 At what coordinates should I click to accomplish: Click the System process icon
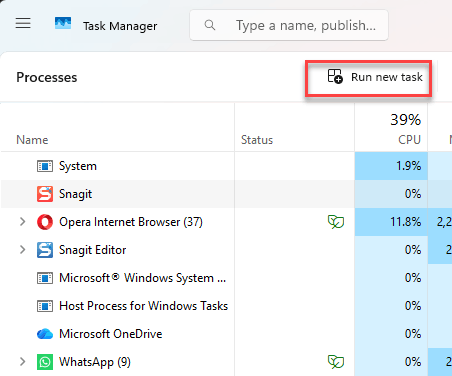click(x=45, y=166)
